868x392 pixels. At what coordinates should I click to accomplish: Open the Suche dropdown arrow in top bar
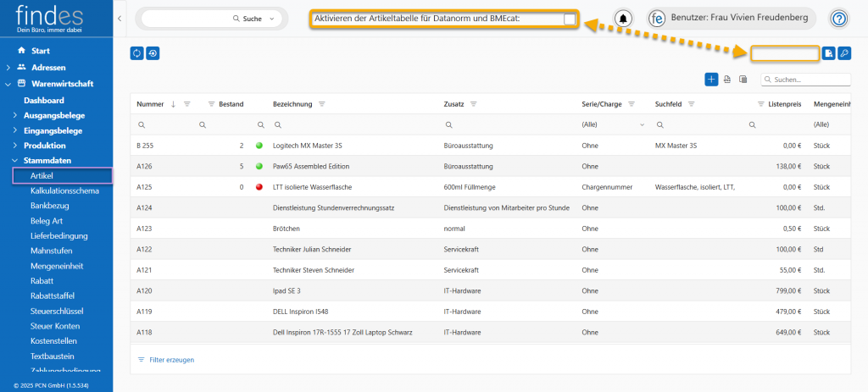point(271,19)
